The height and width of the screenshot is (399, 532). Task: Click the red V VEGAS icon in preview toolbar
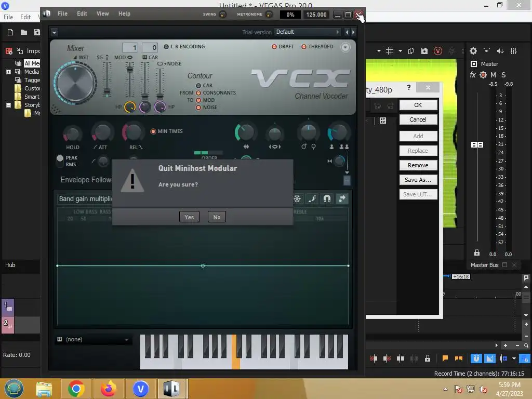(x=438, y=51)
